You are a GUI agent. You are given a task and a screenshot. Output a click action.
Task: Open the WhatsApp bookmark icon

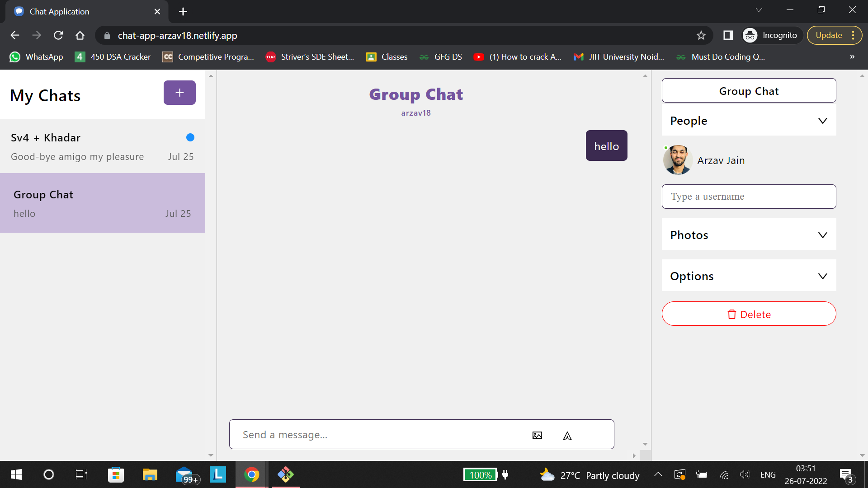pos(15,57)
